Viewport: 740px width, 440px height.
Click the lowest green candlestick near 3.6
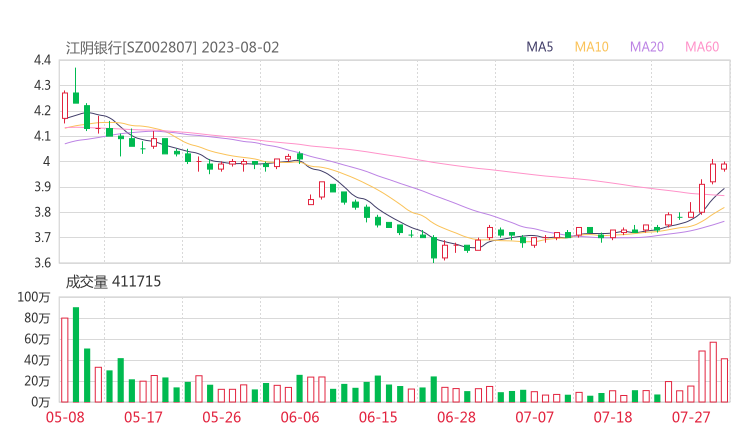[x=434, y=249]
